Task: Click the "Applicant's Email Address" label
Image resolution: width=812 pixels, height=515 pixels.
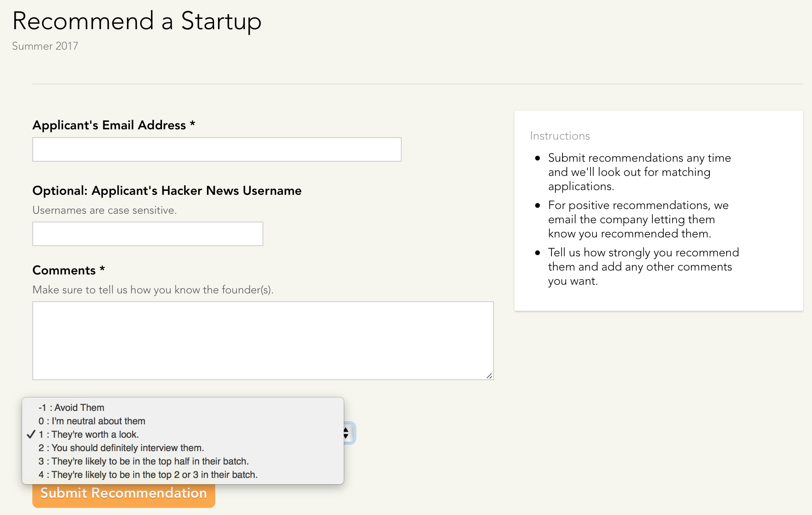Action: pos(109,125)
